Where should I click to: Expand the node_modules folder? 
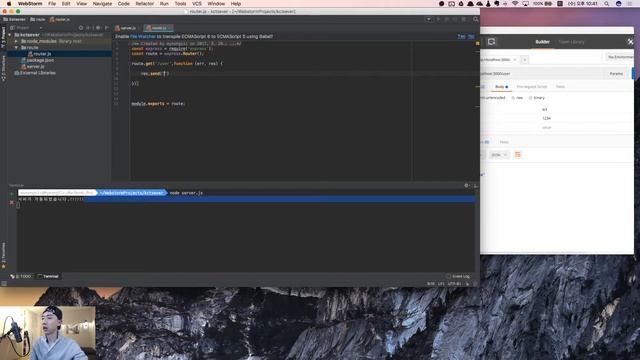coord(16,41)
